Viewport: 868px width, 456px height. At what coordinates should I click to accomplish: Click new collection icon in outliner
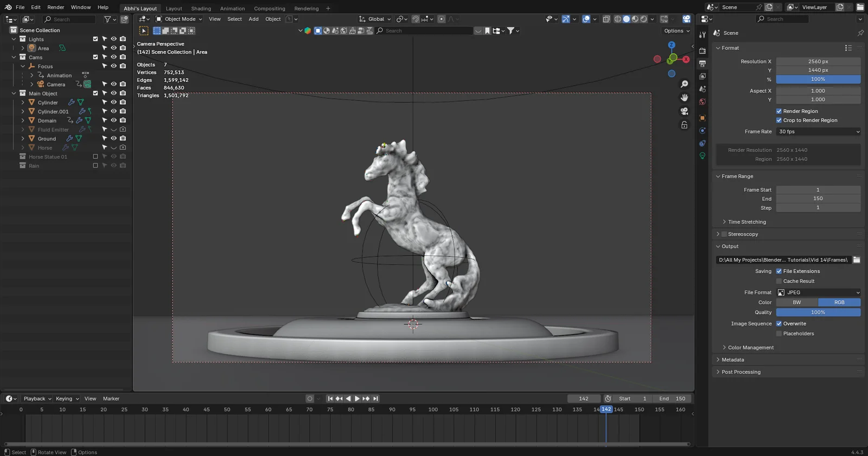click(x=124, y=20)
